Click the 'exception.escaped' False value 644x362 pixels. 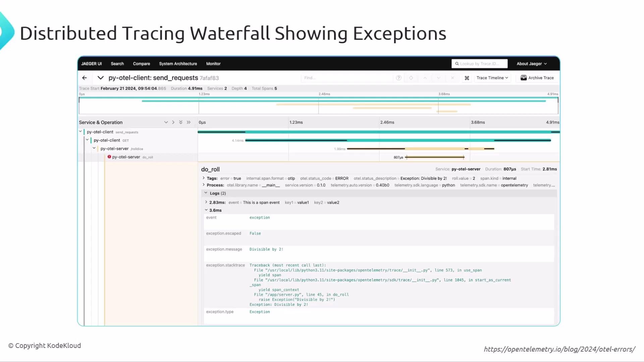pos(255,233)
